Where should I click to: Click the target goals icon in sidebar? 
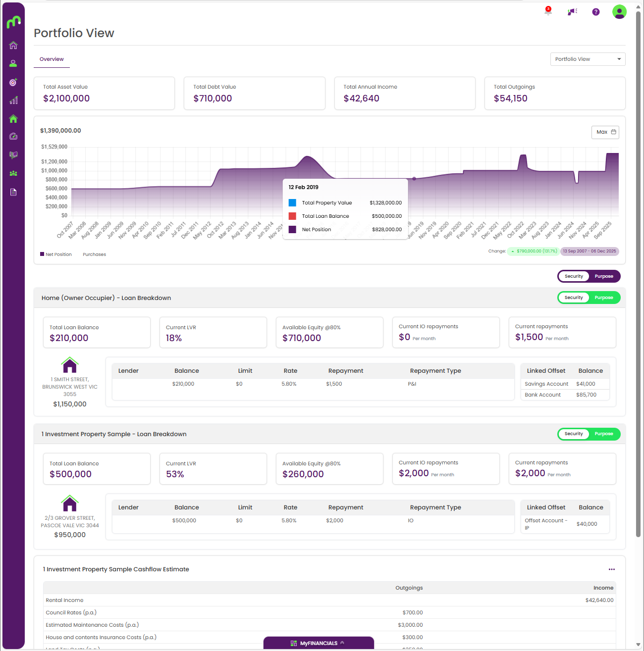tap(13, 82)
